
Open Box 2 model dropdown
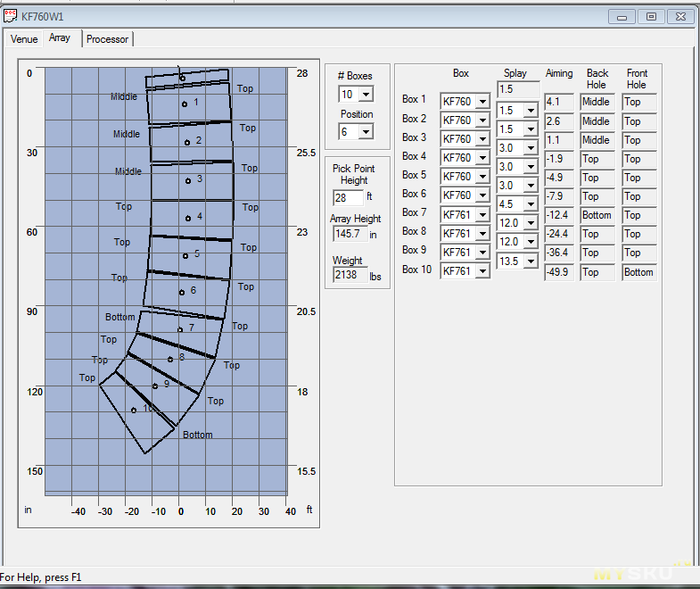(482, 120)
